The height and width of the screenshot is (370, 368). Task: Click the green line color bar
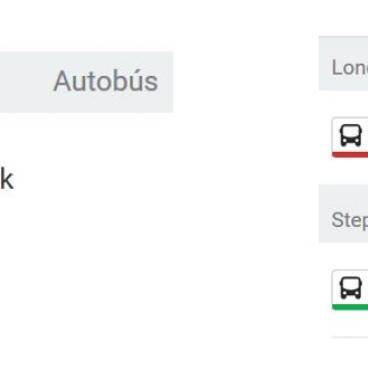(x=350, y=307)
